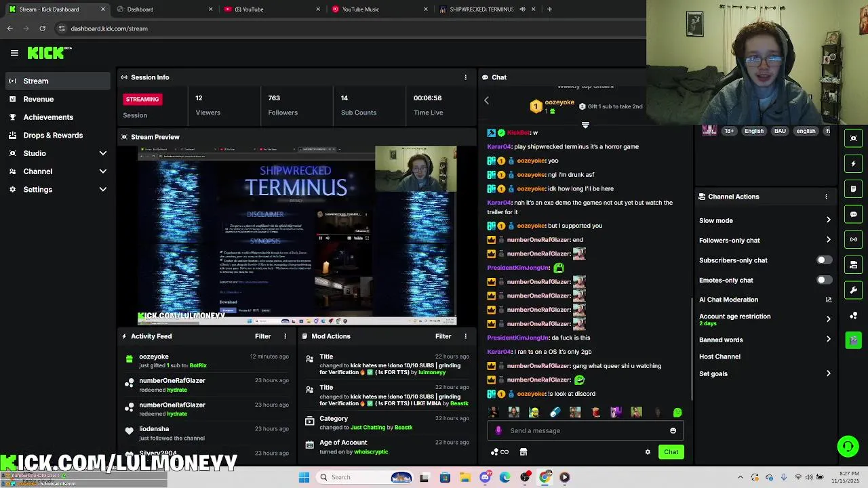The height and width of the screenshot is (488, 868).
Task: Open Revenue in the sidebar
Action: [x=58, y=99]
